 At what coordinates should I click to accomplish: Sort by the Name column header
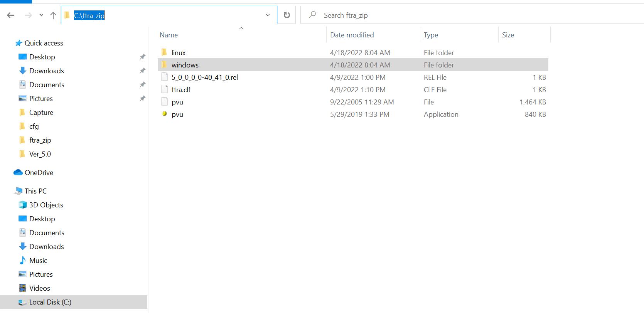[169, 35]
